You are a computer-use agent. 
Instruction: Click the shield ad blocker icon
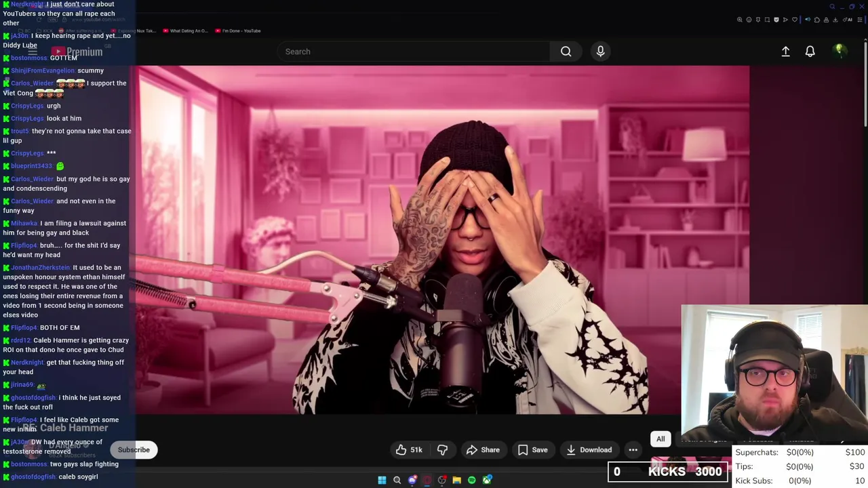click(776, 20)
